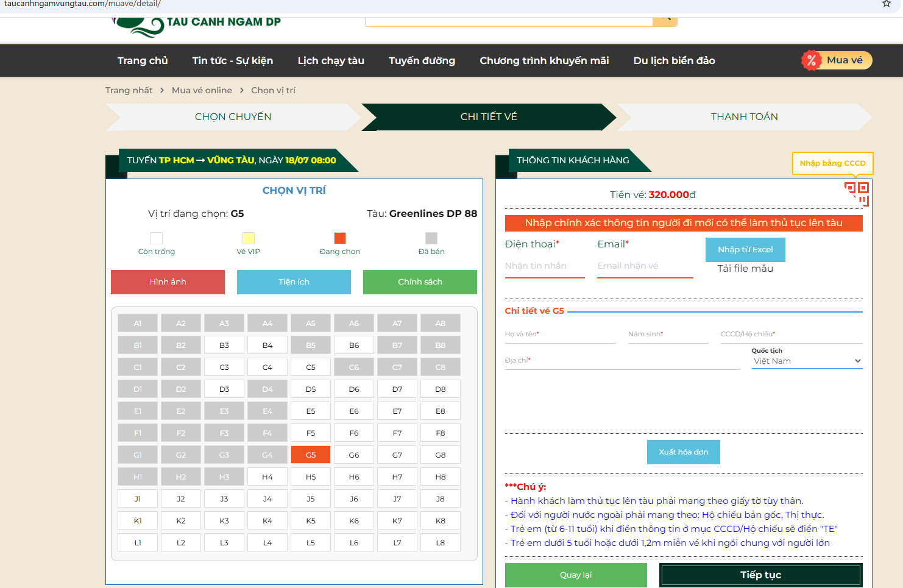Open the Quốc tịch nationality dropdown

pos(807,361)
